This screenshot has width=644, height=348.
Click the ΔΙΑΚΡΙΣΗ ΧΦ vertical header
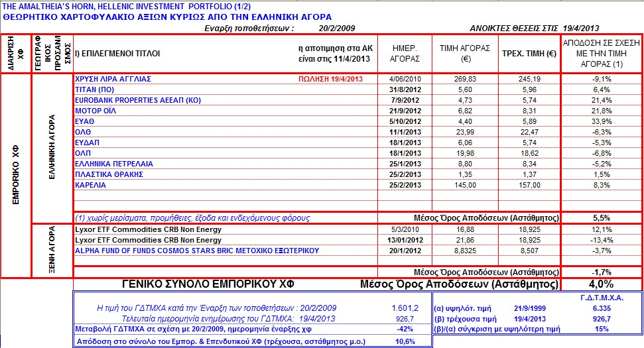(x=16, y=53)
